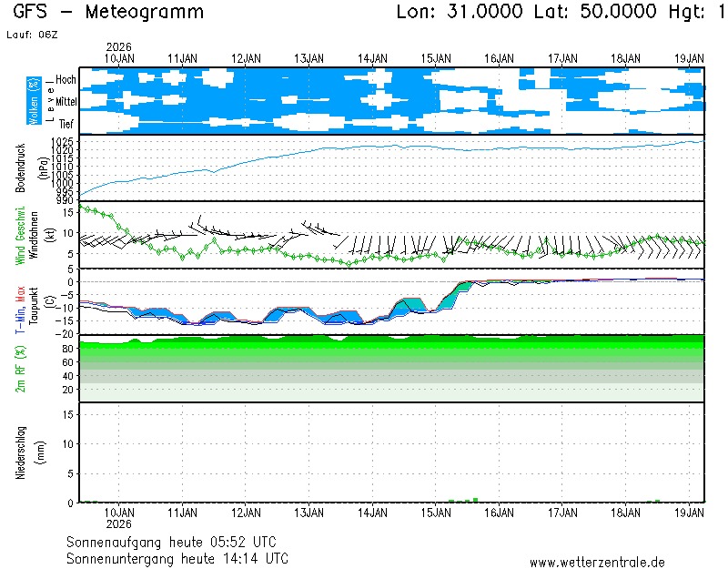
Task: Click the Hoch cloud level label
Action: [66, 80]
